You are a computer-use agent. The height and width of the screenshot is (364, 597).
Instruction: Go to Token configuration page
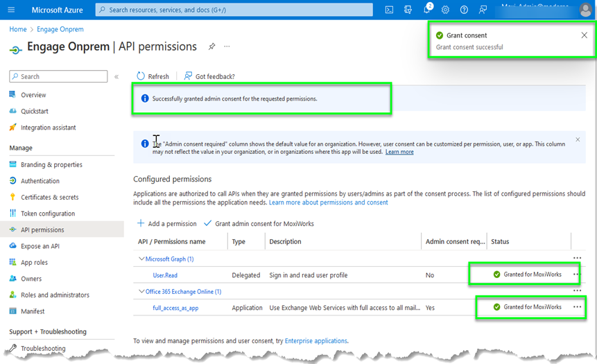point(47,214)
